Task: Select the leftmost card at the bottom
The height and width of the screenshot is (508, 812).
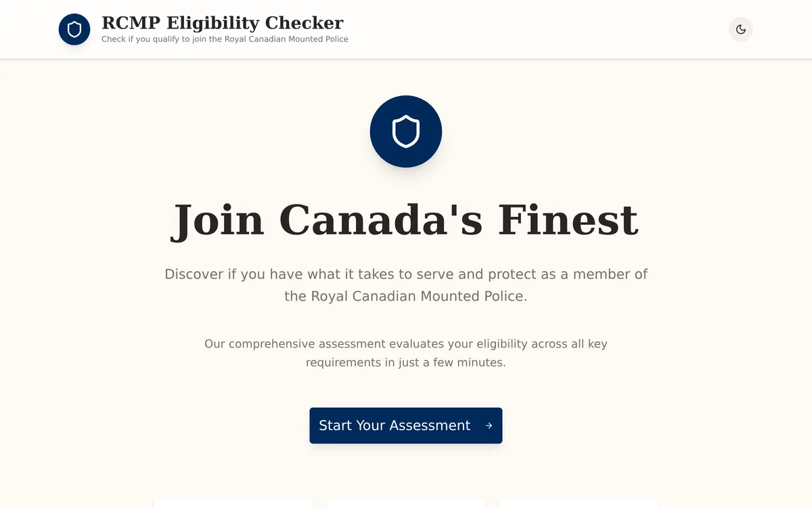Action: point(233,504)
